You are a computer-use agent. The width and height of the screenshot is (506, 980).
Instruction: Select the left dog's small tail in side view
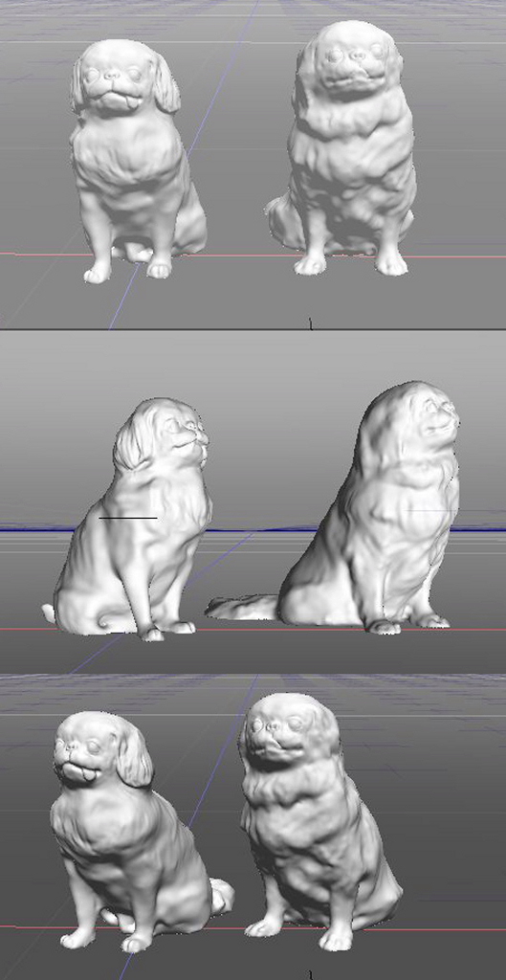[48, 612]
